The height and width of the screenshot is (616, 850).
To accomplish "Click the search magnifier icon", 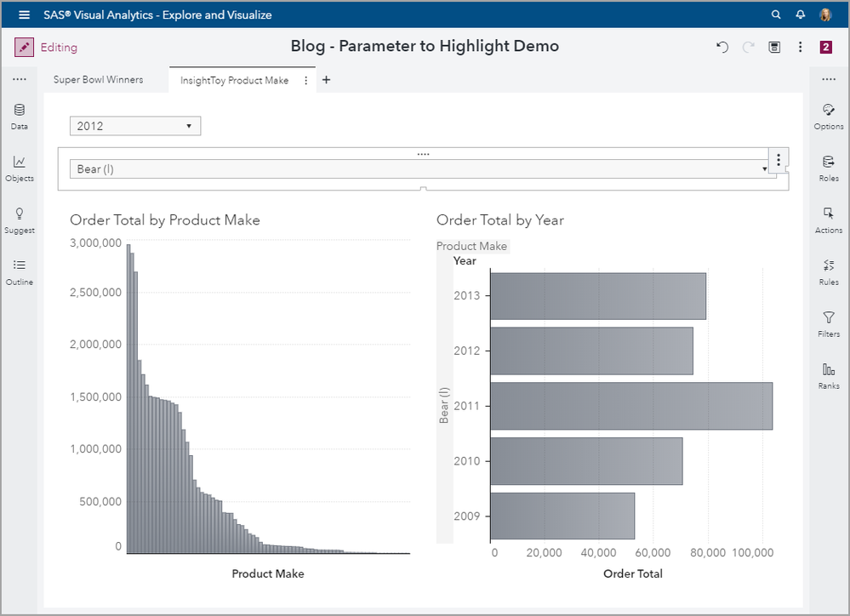I will pos(776,14).
